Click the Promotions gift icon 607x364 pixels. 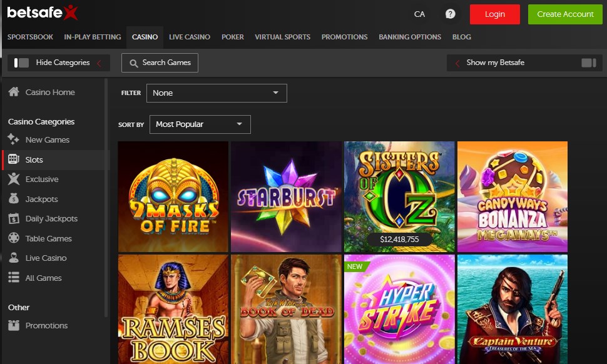(x=14, y=325)
